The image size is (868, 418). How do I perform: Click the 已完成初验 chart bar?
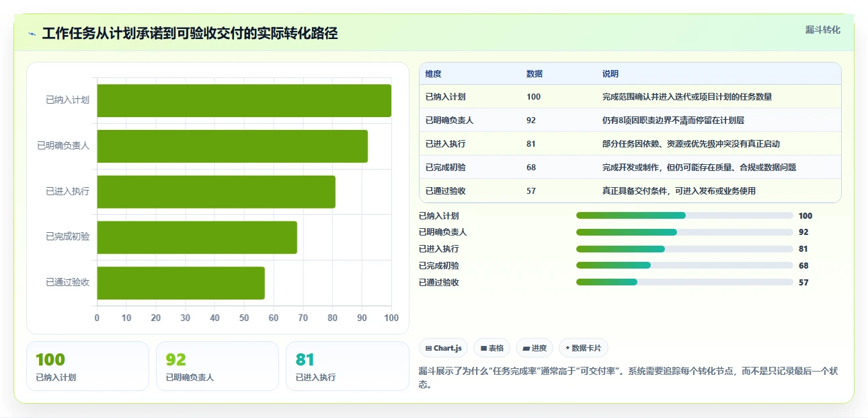197,238
